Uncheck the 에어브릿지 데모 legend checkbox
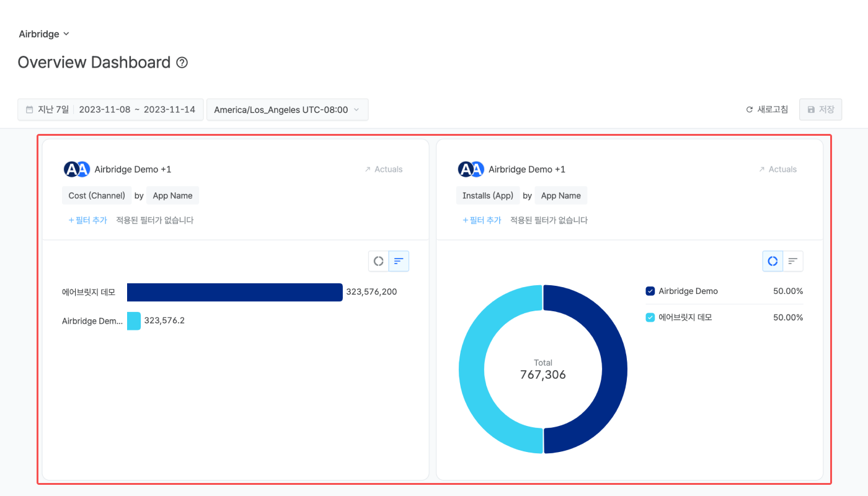 (650, 317)
